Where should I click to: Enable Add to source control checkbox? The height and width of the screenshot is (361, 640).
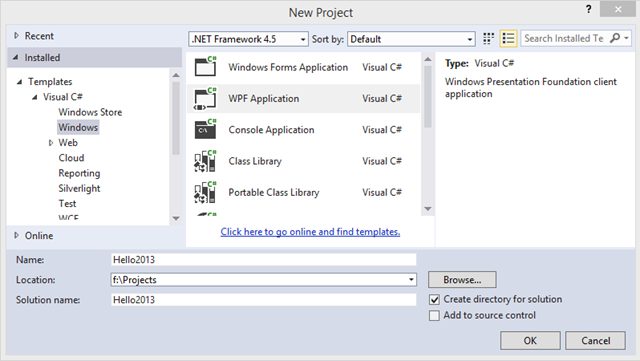pos(434,316)
